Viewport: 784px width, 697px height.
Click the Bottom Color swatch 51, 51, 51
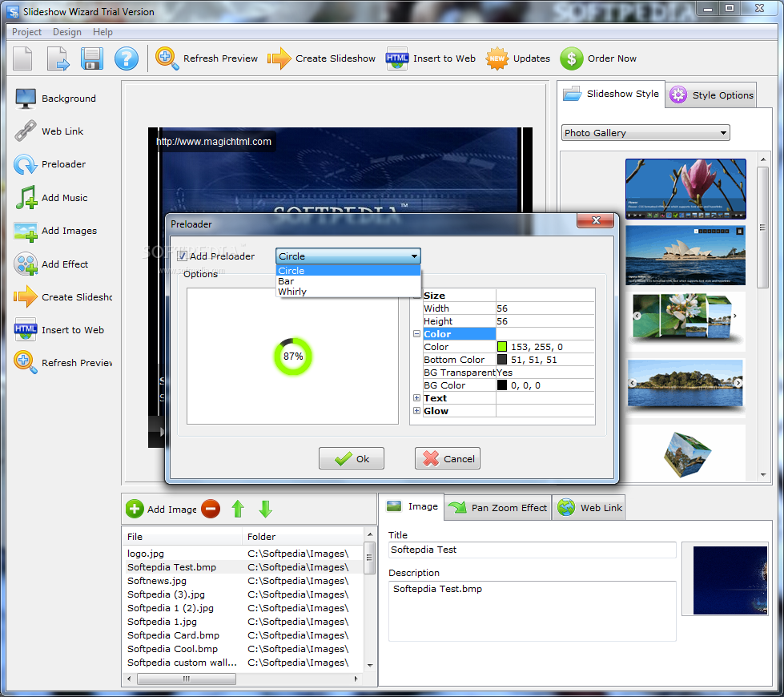[x=502, y=360]
